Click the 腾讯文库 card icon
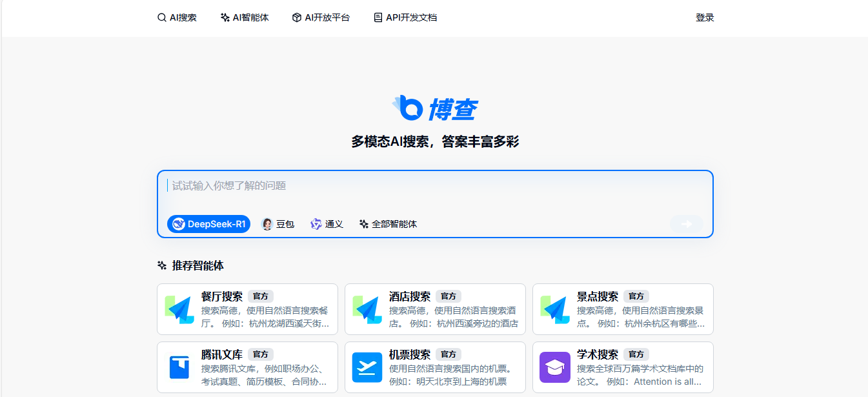The height and width of the screenshot is (397, 868). click(179, 367)
